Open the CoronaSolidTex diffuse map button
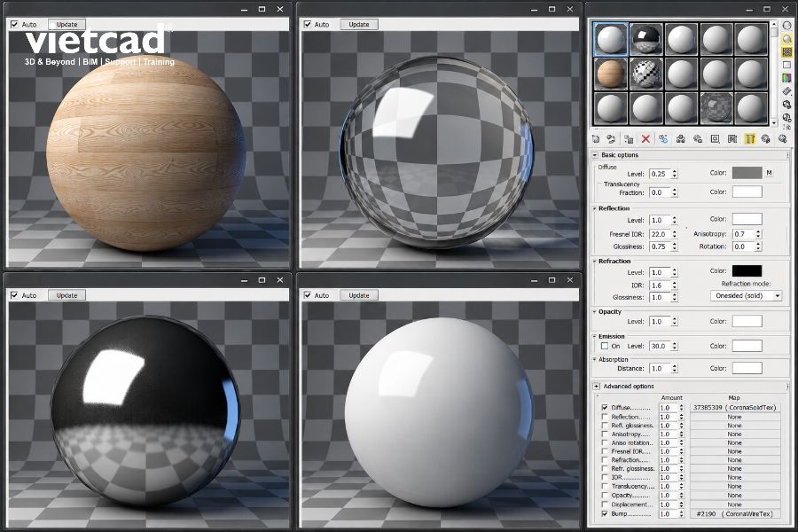Screen dimensions: 798x532 pos(735,408)
